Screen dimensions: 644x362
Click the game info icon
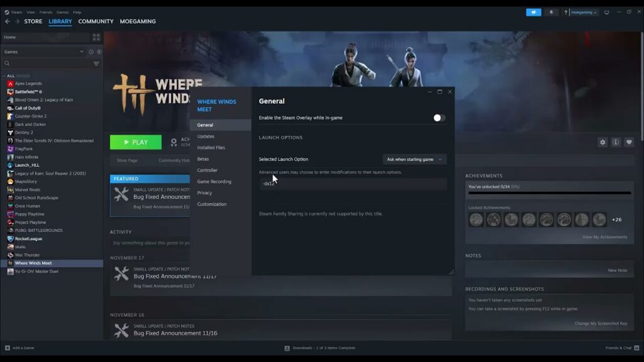point(616,142)
